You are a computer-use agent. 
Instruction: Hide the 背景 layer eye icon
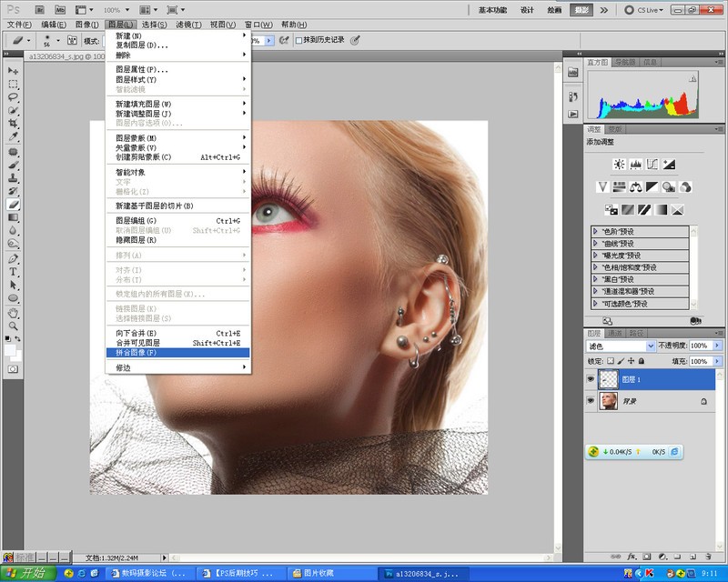point(590,400)
